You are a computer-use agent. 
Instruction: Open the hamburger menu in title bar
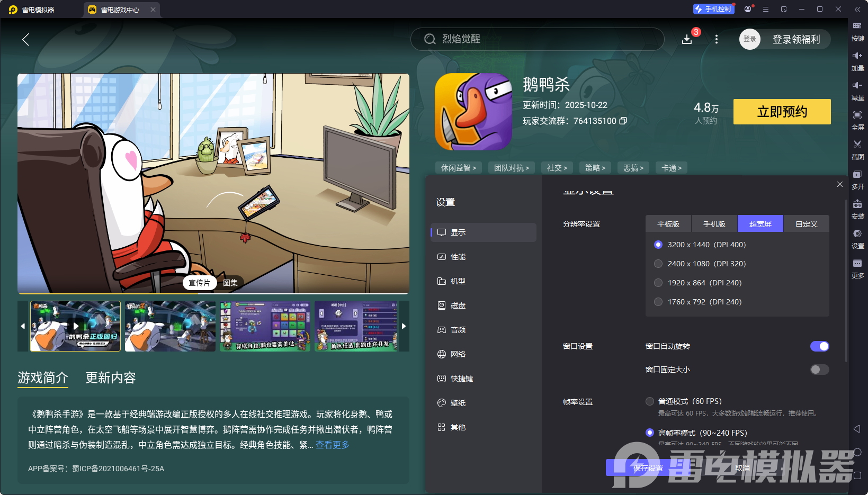tap(766, 9)
